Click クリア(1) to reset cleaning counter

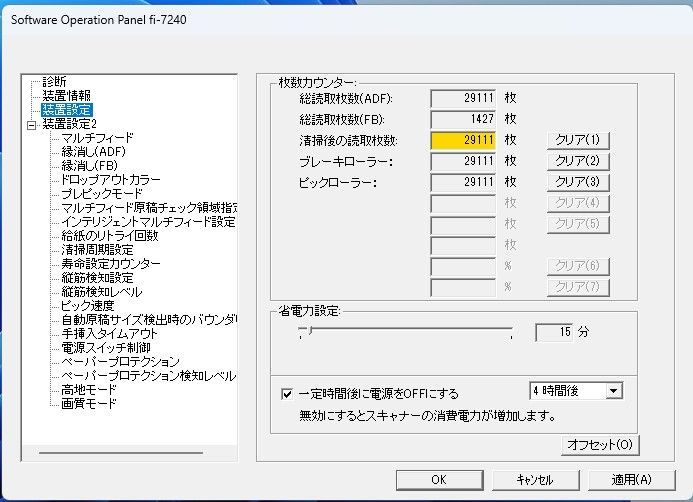coord(578,140)
